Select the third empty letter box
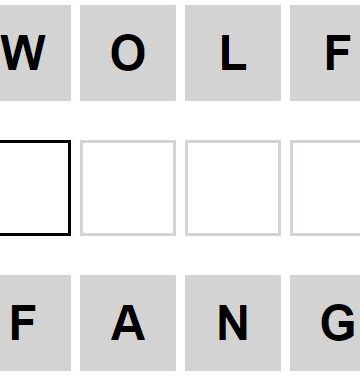 [233, 188]
